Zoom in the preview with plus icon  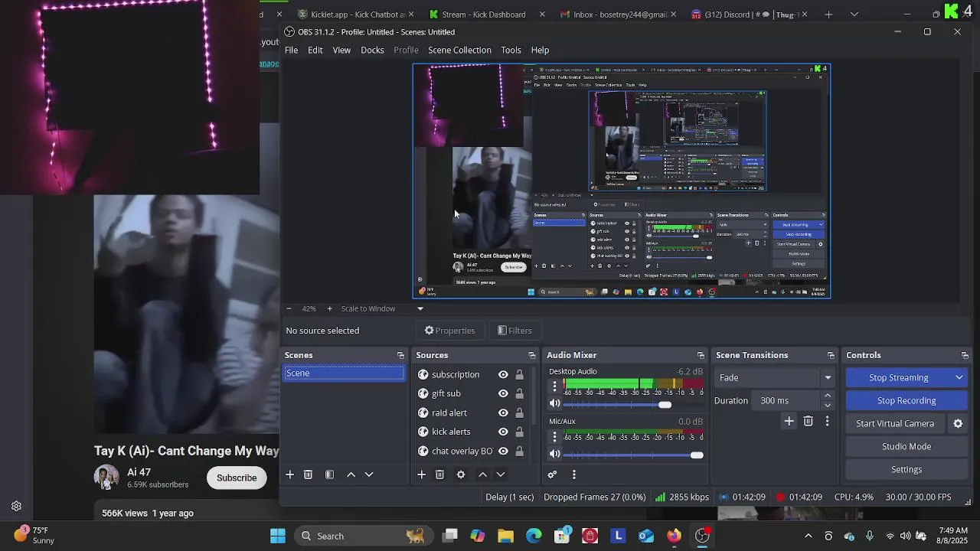(329, 308)
